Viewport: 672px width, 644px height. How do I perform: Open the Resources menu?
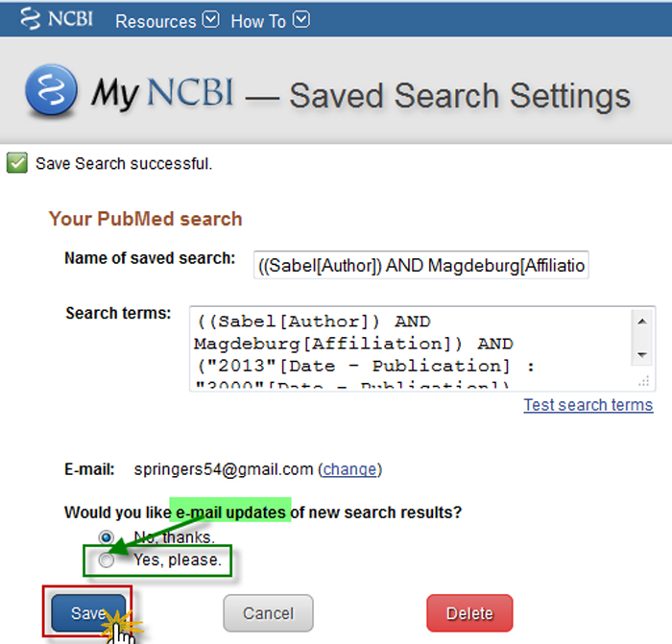156,20
